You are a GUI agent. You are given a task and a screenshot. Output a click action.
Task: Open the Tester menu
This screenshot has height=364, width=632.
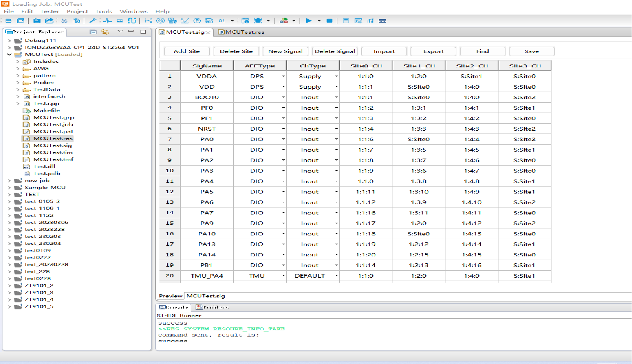pyautogui.click(x=50, y=12)
